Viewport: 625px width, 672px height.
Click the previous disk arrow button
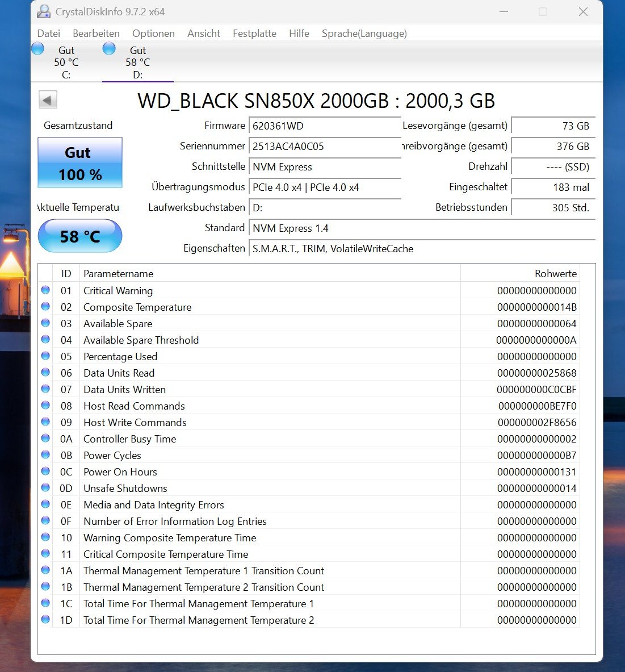click(x=48, y=101)
